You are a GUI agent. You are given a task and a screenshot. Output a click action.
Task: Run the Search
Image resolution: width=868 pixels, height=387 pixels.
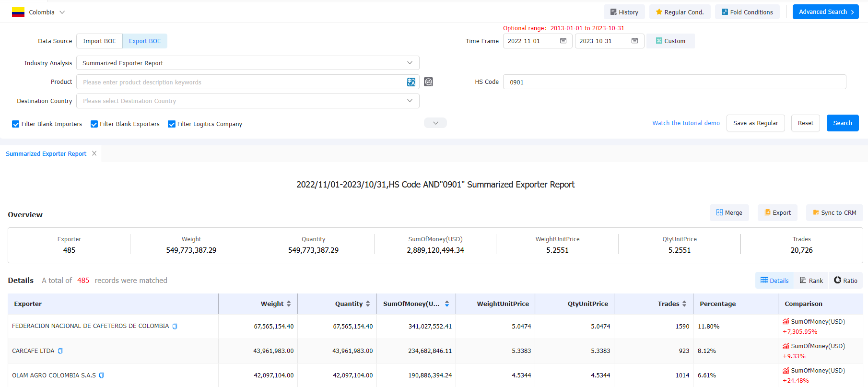tap(843, 123)
